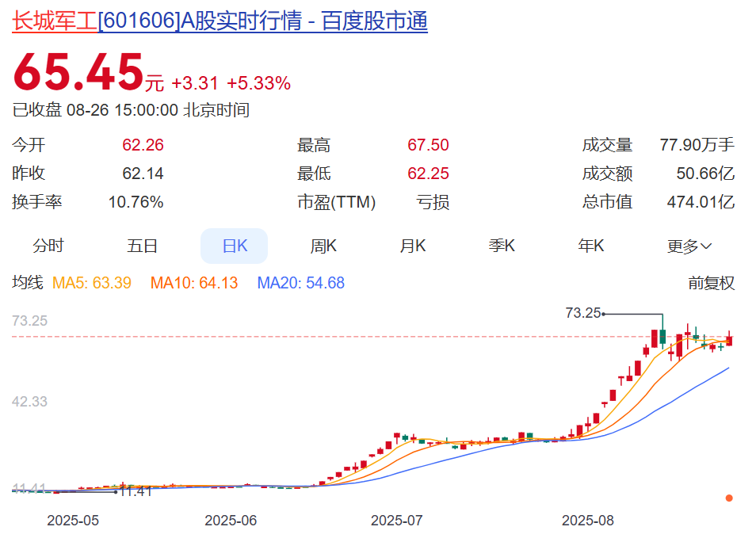
Task: Click the 2025-06 date axis label
Action: coord(231,521)
